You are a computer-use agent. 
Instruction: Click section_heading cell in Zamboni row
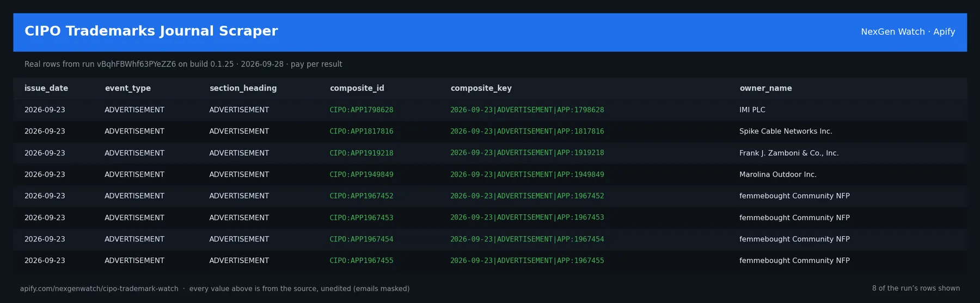239,153
